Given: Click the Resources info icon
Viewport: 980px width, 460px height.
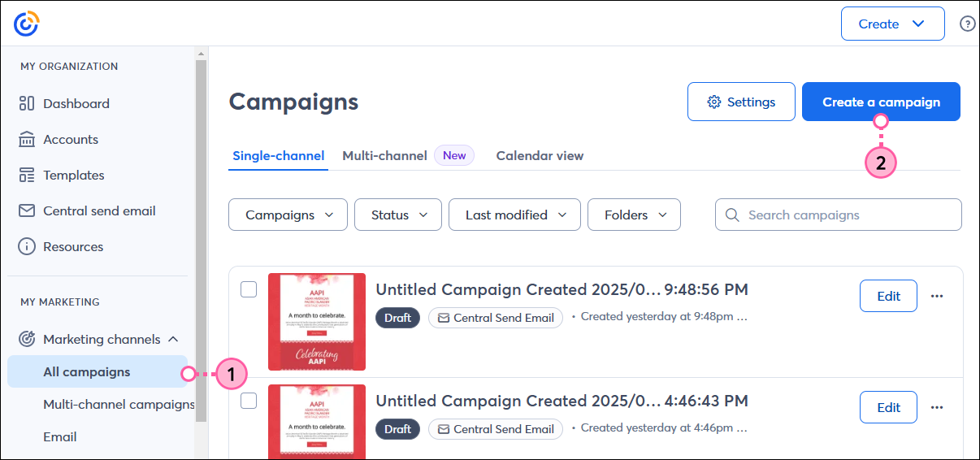Looking at the screenshot, I should [x=27, y=246].
